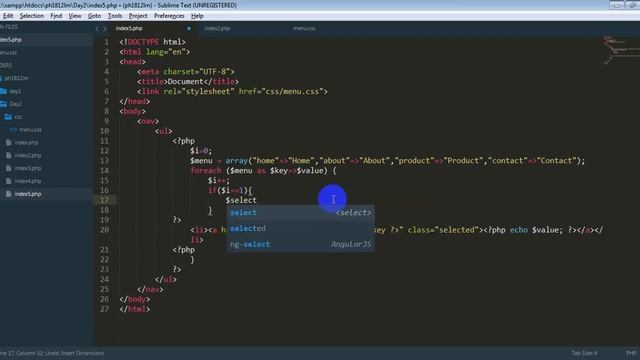This screenshot has height=360, width=640.
Task: Open the PHP syntax selector in status bar
Action: tap(631, 353)
